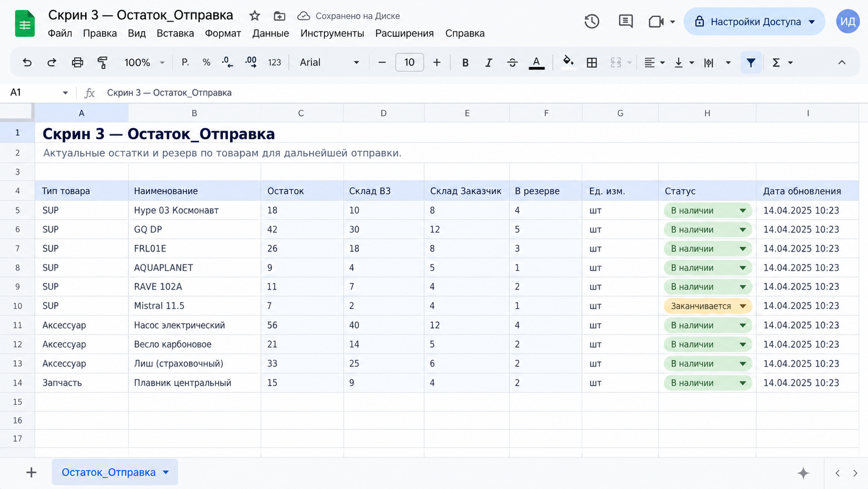Open status dropdown for GQ DP row
This screenshot has height=489, width=868.
coord(743,230)
